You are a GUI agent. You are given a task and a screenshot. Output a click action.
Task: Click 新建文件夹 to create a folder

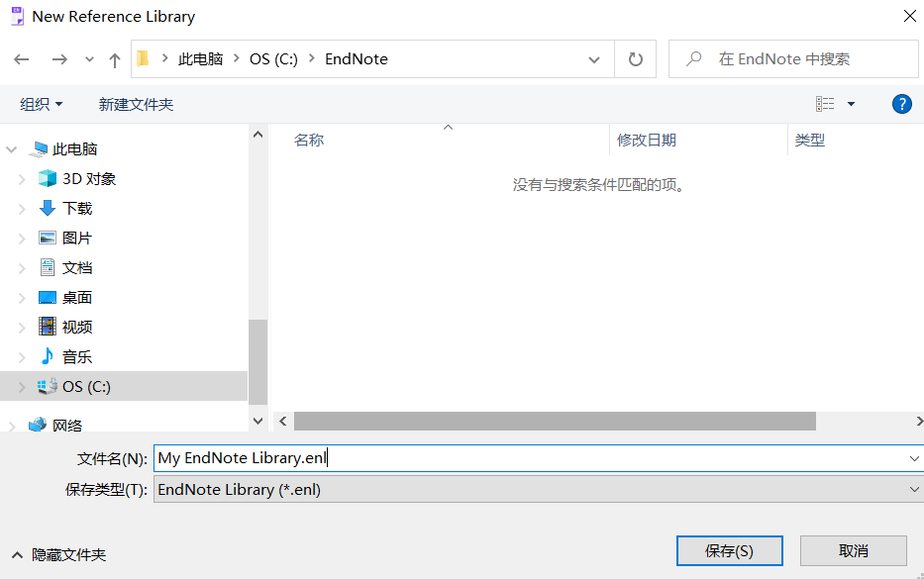pyautogui.click(x=136, y=104)
